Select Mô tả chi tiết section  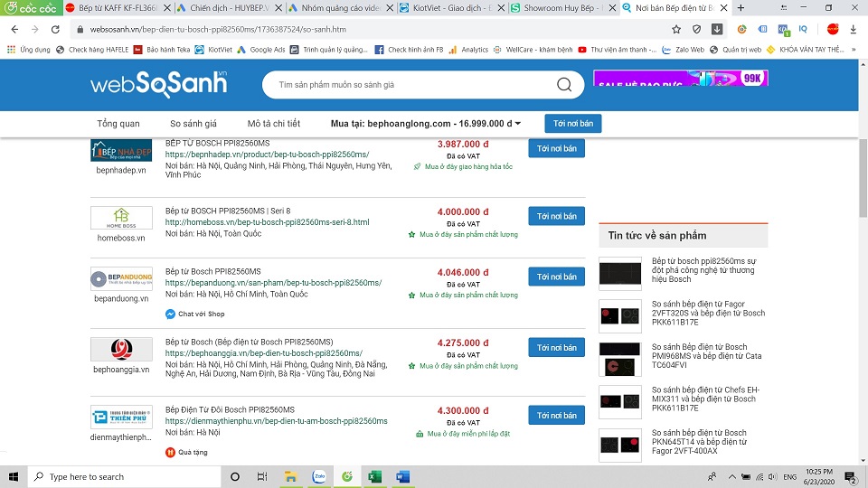tap(273, 124)
